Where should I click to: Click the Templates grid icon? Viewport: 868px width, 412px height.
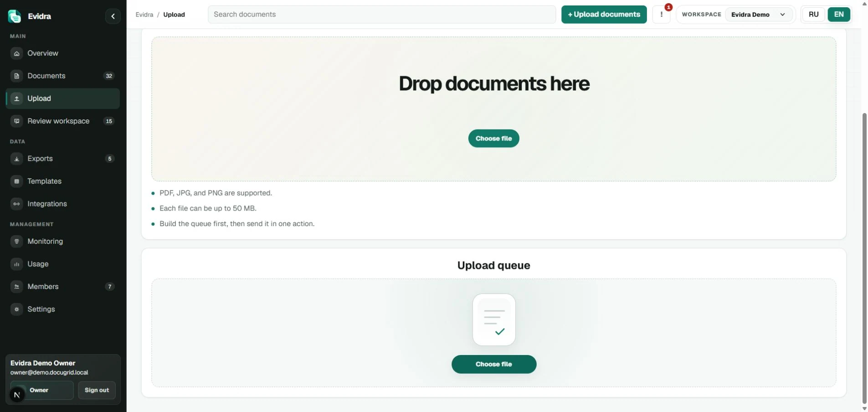17,181
